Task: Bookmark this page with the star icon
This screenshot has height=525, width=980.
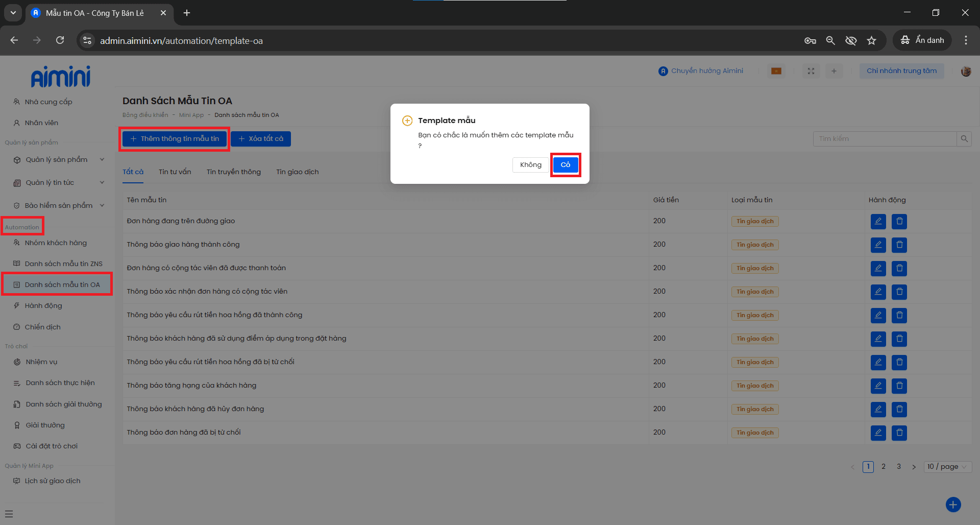Action: (871, 40)
